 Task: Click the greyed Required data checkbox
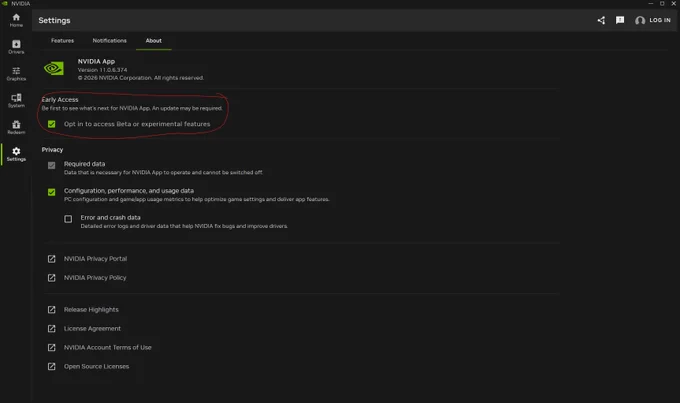coord(52,165)
